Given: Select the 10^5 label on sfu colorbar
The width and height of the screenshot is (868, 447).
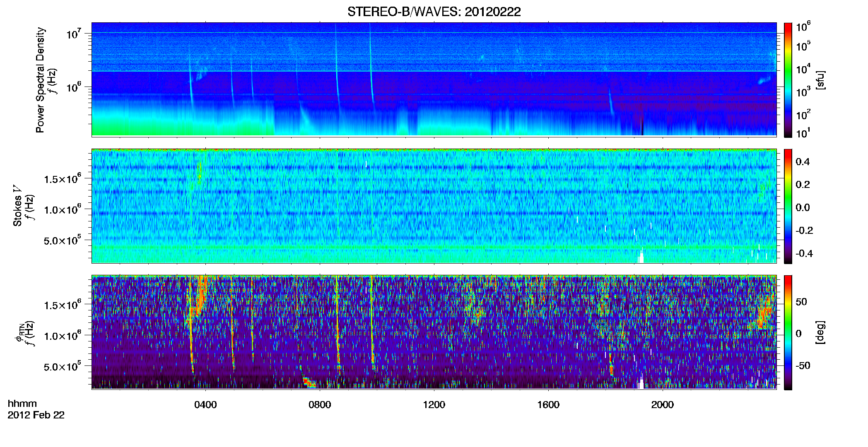Looking at the screenshot, I should point(803,46).
